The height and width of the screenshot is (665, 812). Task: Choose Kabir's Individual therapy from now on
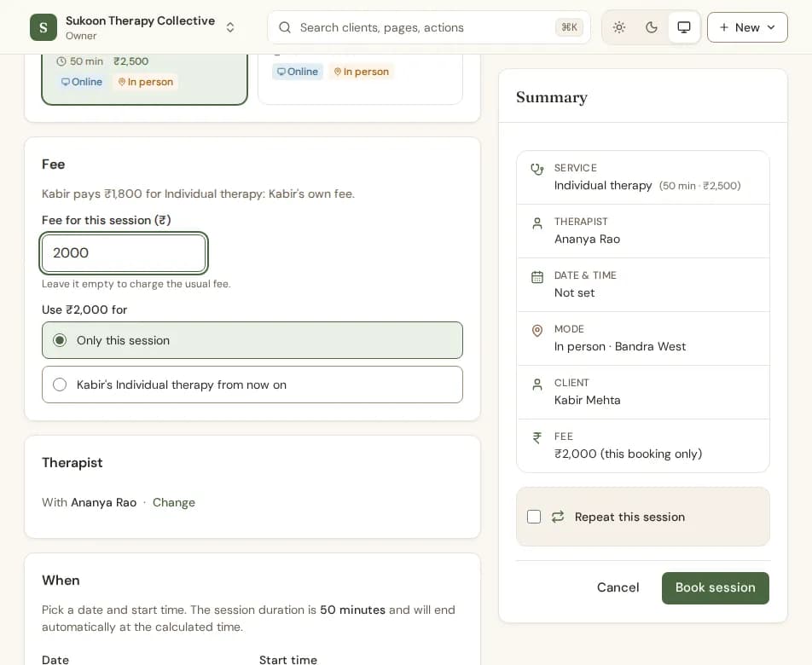252,385
